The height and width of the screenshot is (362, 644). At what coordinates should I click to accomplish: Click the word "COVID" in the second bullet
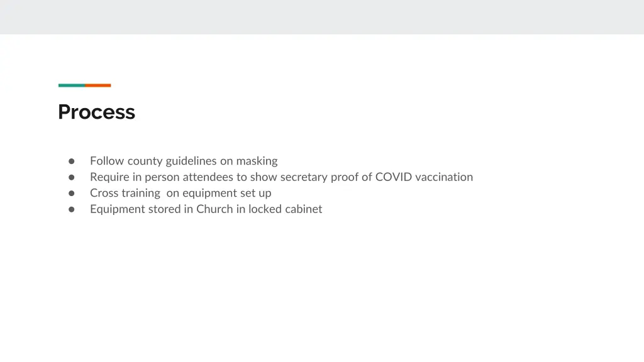[394, 177]
